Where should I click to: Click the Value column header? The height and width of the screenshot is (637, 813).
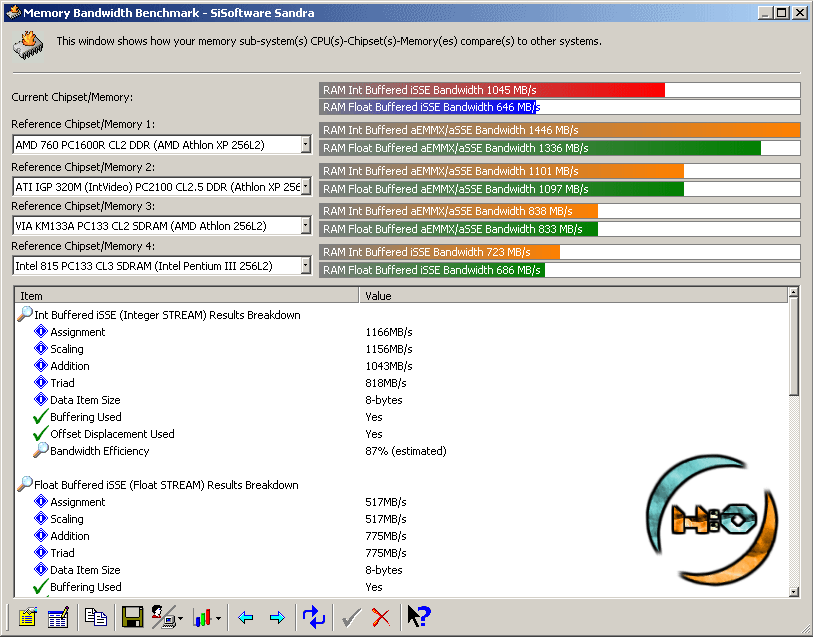pos(573,295)
